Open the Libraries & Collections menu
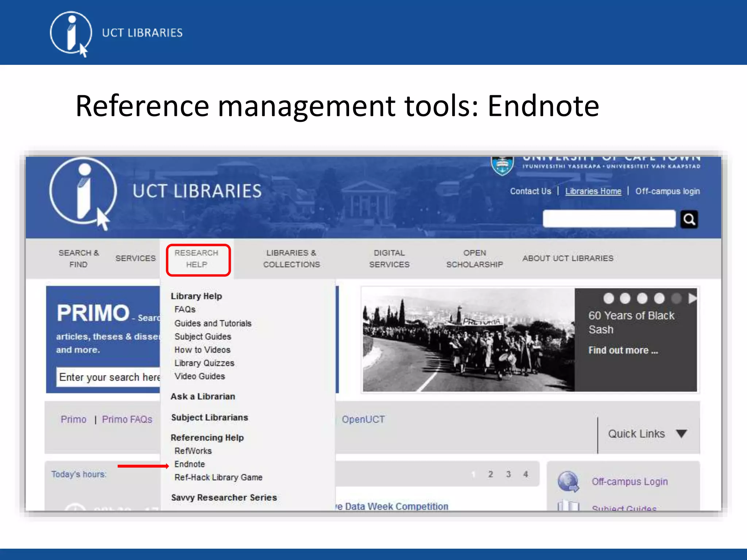Viewport: 747px width, 560px height. (291, 258)
